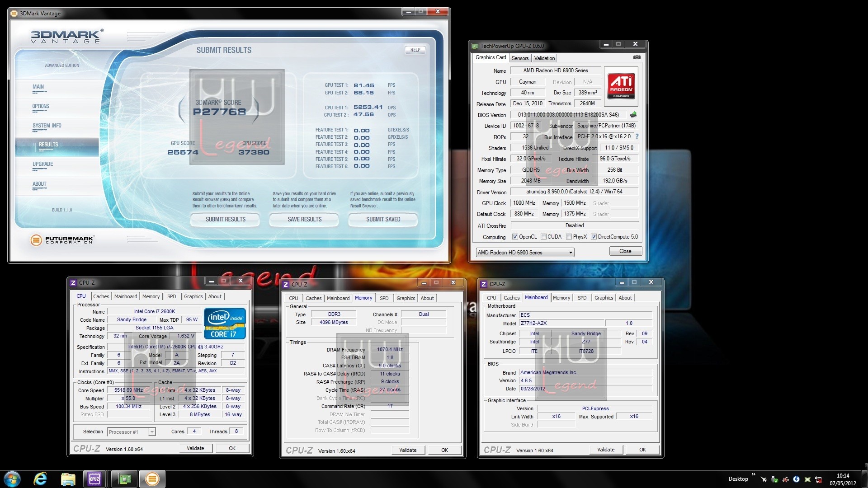This screenshot has height=488, width=868.
Task: Select UPGRADE in 3DMark Vantage sidebar
Action: pyautogui.click(x=57, y=165)
